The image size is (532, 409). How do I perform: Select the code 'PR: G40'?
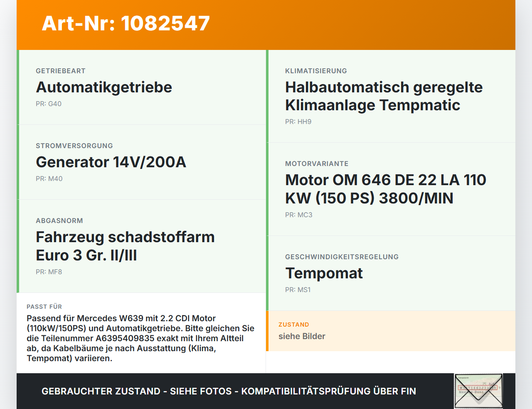(49, 104)
